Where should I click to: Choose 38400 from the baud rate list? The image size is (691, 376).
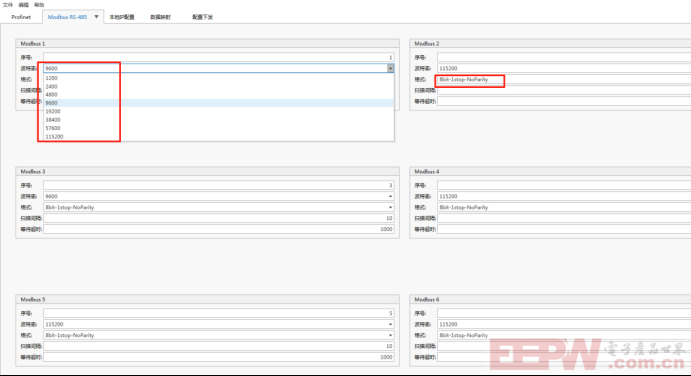pos(219,120)
